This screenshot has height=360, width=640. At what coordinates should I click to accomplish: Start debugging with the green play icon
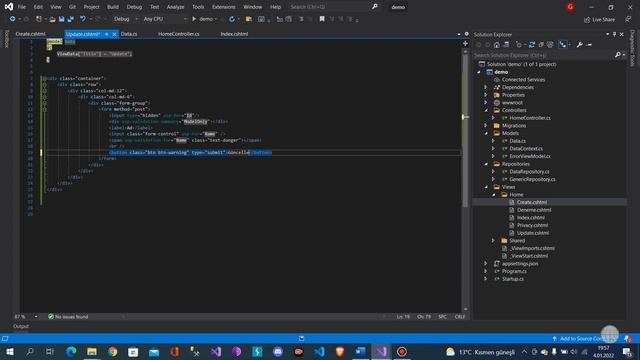[194, 19]
